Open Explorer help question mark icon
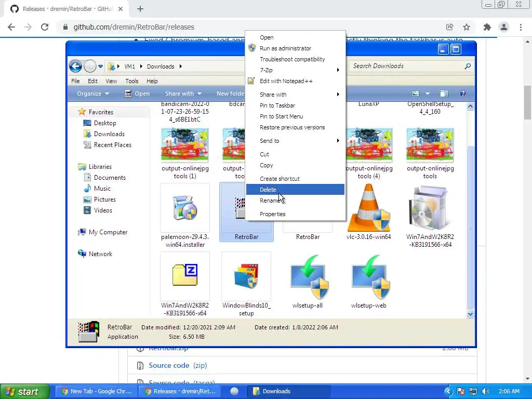532x399 pixels. tap(462, 94)
